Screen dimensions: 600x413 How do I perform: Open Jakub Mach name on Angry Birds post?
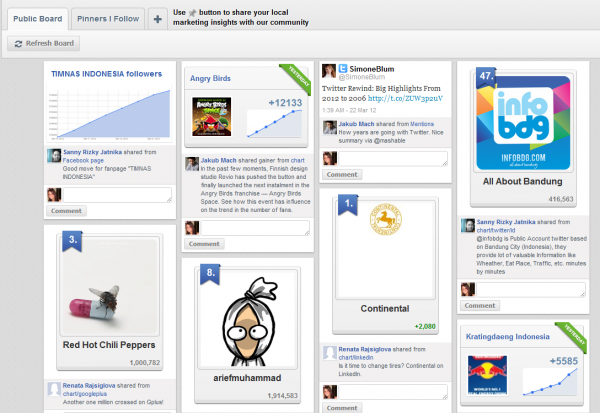coord(218,160)
